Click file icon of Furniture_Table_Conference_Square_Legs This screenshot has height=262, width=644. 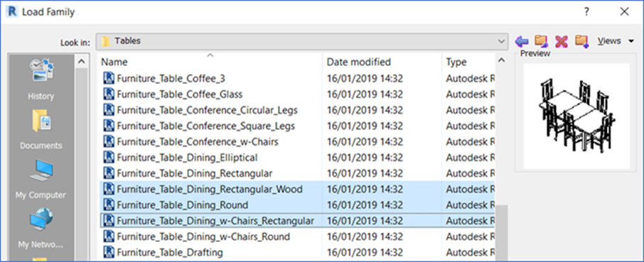[109, 126]
